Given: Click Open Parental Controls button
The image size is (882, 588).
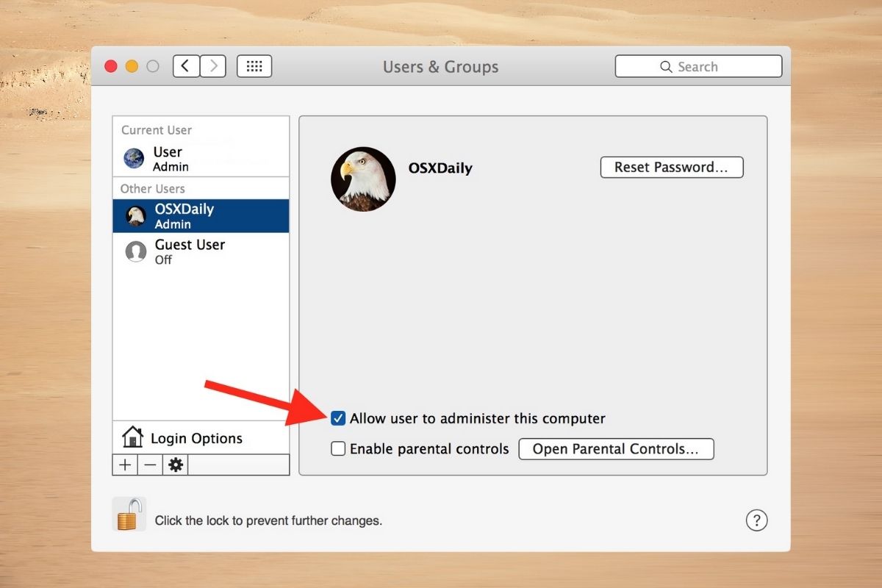Looking at the screenshot, I should (x=616, y=448).
